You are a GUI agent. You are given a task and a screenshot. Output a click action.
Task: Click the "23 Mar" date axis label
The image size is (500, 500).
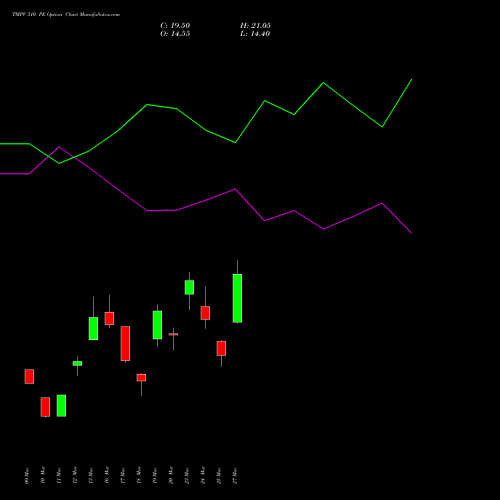[x=187, y=476]
